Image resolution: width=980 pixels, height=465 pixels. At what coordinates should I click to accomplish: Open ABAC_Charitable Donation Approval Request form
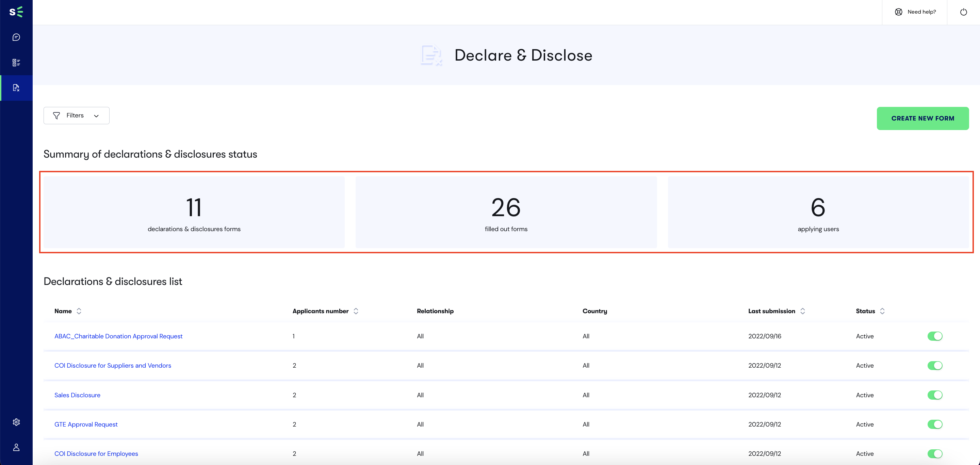click(x=118, y=336)
